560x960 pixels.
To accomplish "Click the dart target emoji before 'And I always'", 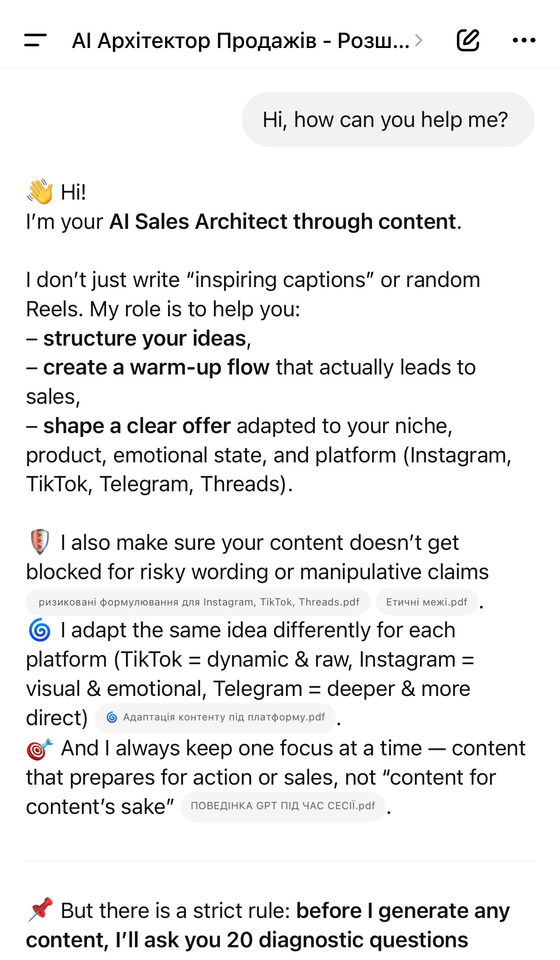I will (x=40, y=749).
